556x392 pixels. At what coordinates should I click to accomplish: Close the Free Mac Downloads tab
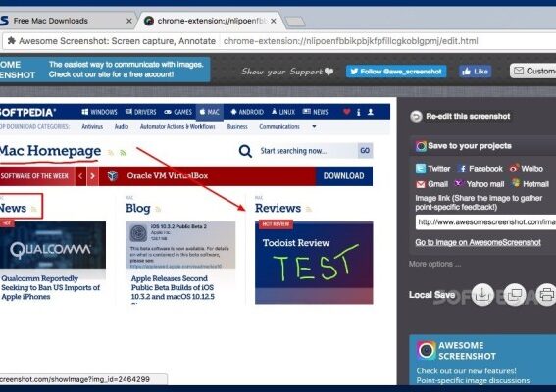[129, 21]
